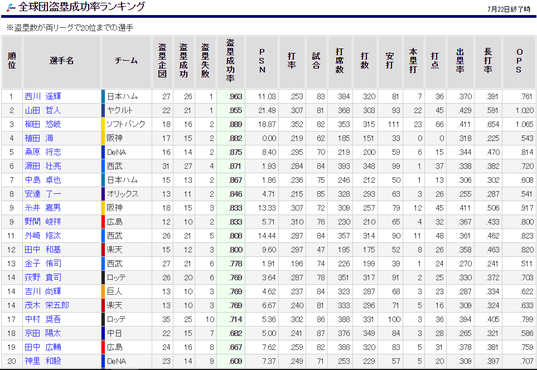The height and width of the screenshot is (370, 537).
Task: Select the ソフトバンク team cell
Action: coord(126,124)
